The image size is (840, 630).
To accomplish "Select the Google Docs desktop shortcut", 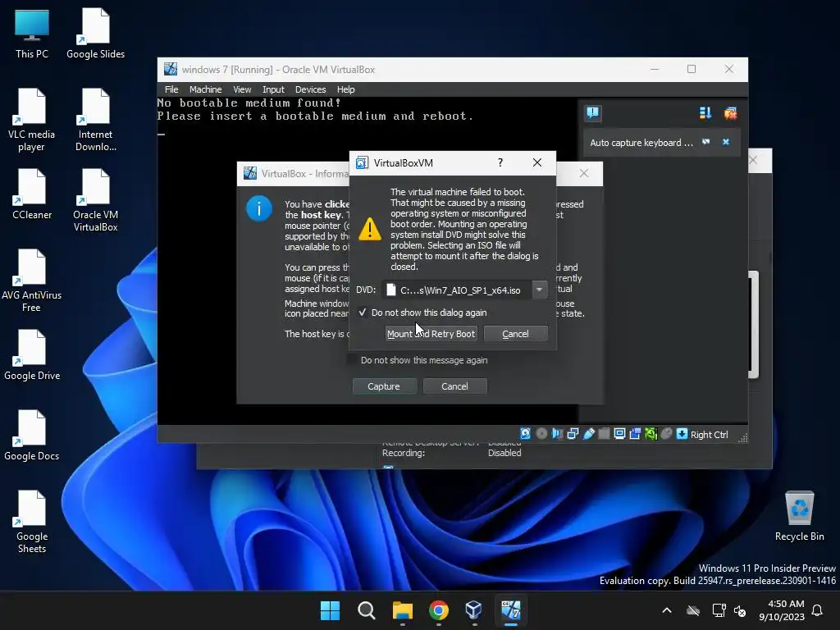I will [x=32, y=435].
